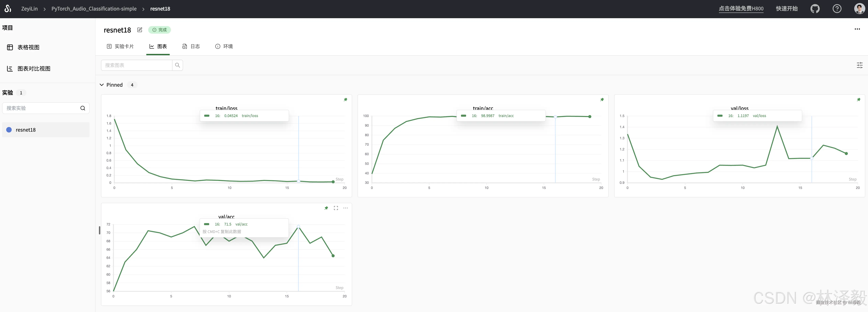Expand val/acc chart to fullscreen
Viewport: 868px width, 312px height.
tap(336, 208)
